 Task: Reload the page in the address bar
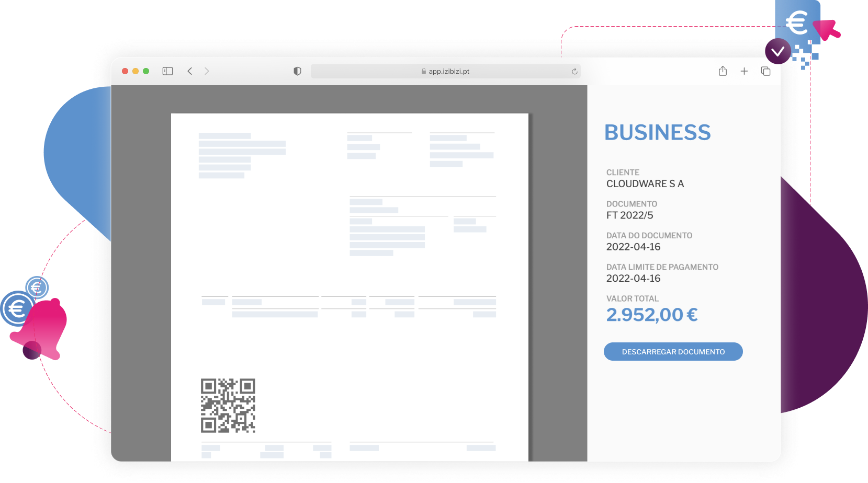[574, 72]
